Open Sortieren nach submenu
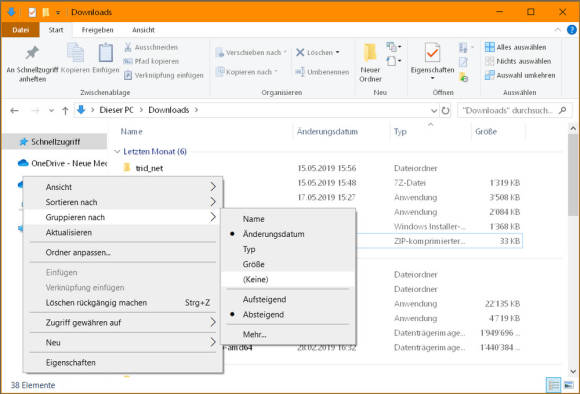 123,202
